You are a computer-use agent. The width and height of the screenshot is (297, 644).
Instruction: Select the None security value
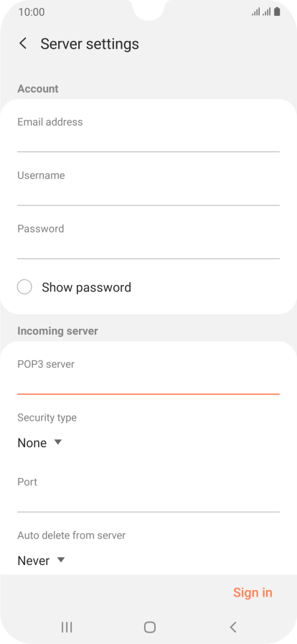pyautogui.click(x=32, y=443)
